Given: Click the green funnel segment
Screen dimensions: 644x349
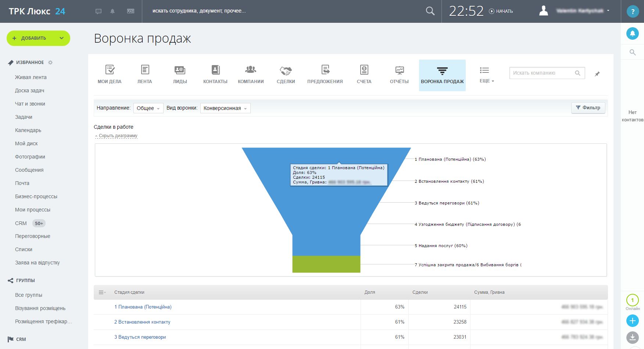Looking at the screenshot, I should 326,264.
